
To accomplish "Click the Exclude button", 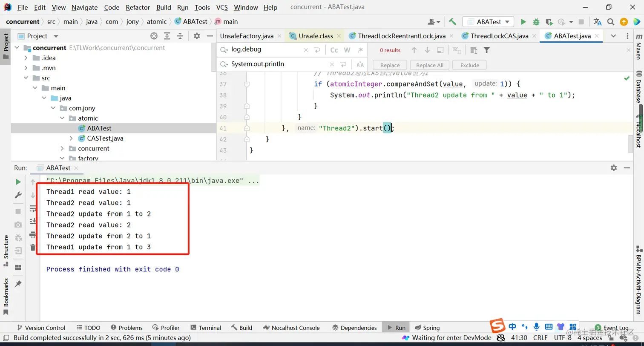I will coord(469,65).
